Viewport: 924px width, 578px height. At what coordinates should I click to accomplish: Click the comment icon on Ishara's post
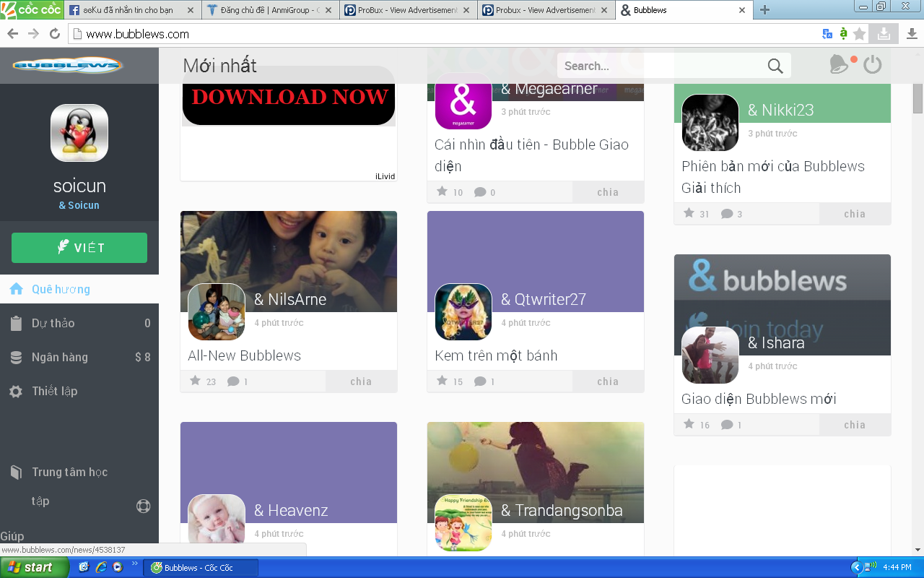727,425
